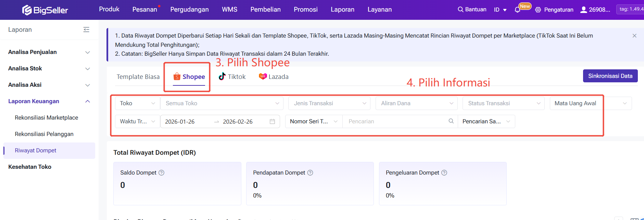Open Rekonsiliasi Marketplace page
The image size is (644, 220).
click(47, 118)
